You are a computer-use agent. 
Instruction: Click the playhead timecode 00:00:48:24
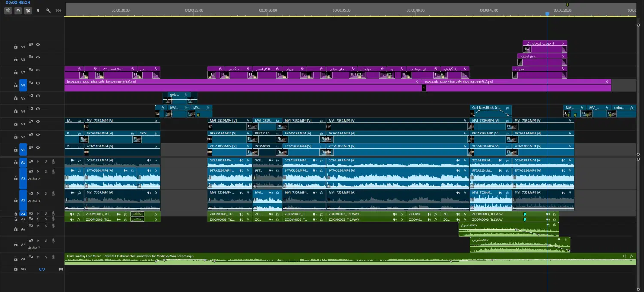tap(18, 3)
